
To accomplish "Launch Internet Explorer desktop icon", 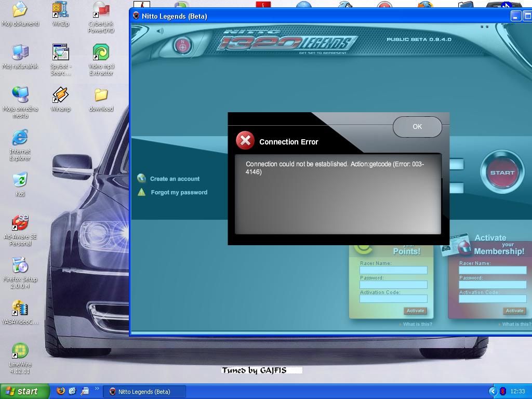I will 20,145.
